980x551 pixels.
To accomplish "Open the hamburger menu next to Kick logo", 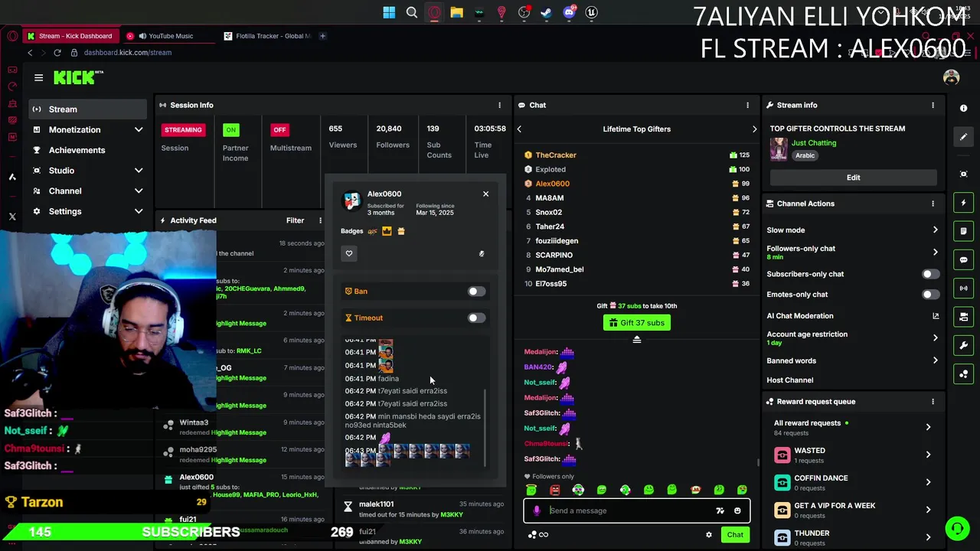I will pyautogui.click(x=38, y=77).
